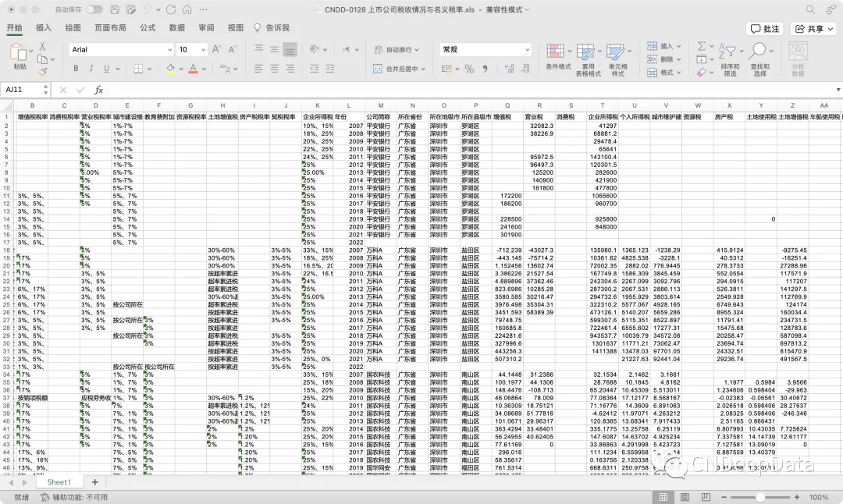Image resolution: width=843 pixels, height=504 pixels.
Task: Toggle underline U formatting
Action: (x=106, y=68)
